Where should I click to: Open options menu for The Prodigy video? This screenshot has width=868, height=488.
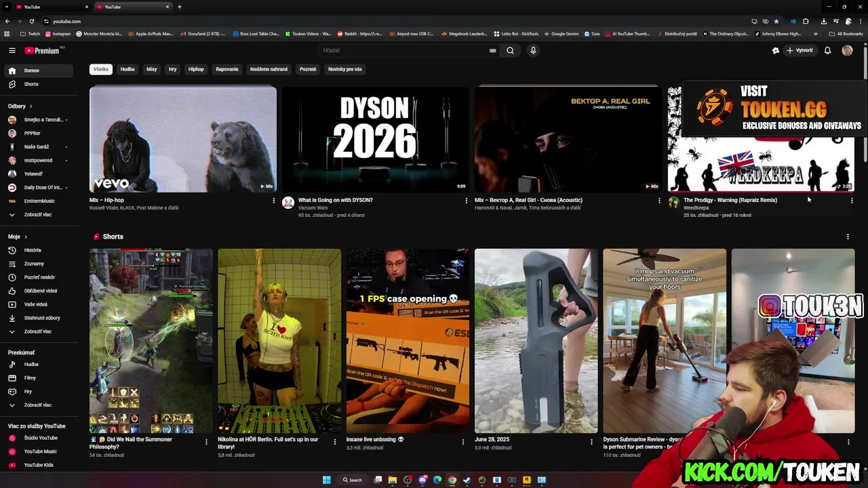pyautogui.click(x=852, y=201)
